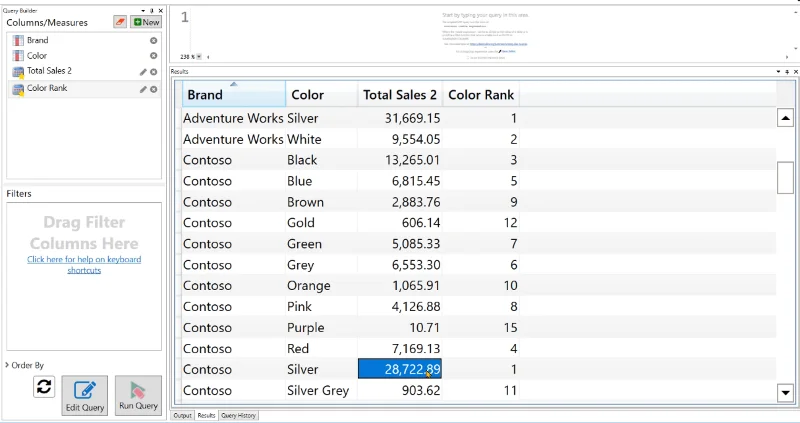
Task: Sort results by the Color column header
Action: (321, 94)
